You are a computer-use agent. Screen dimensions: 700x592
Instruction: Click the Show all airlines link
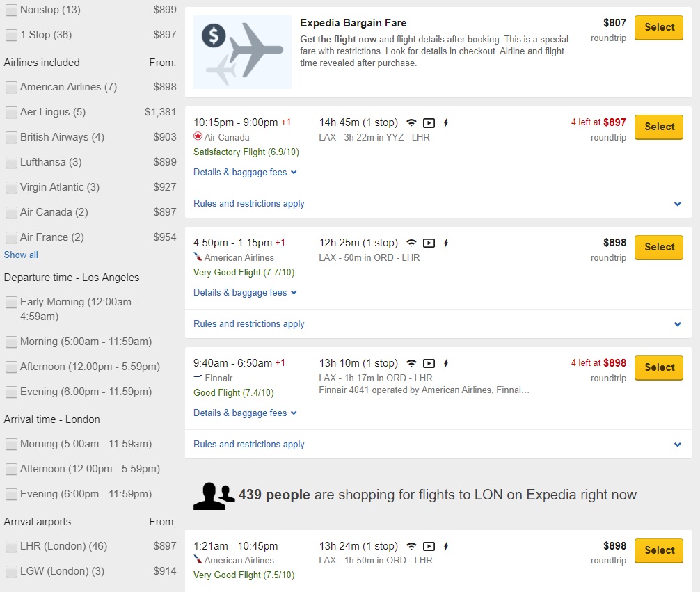pos(20,255)
